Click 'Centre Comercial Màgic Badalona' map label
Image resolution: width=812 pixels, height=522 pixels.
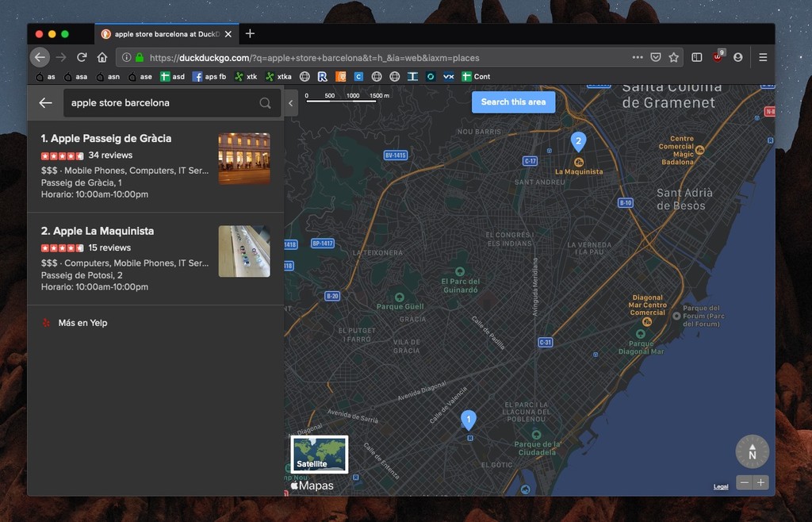677,150
